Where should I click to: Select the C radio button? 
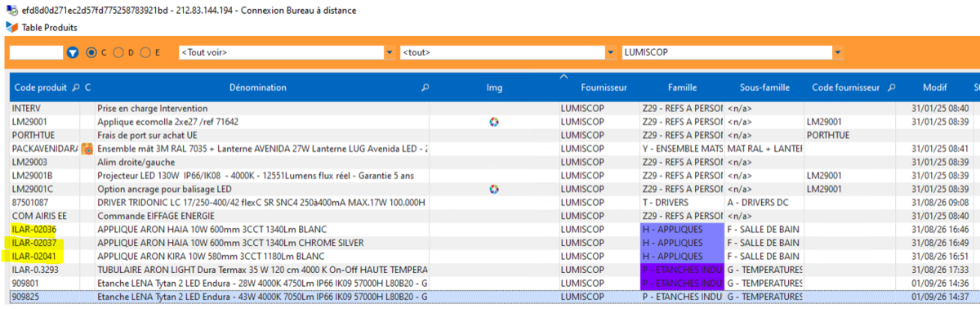tap(91, 52)
